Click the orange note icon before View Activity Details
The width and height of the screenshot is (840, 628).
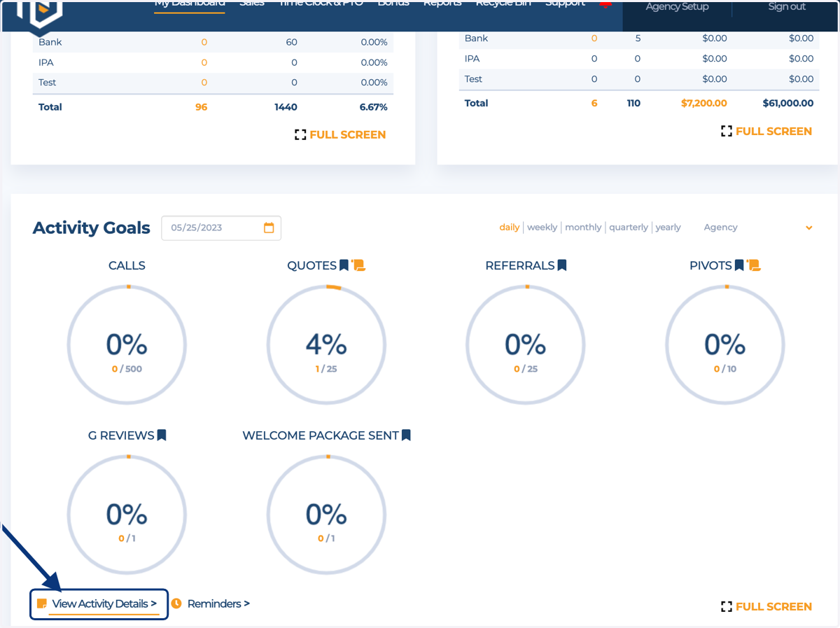coord(42,603)
